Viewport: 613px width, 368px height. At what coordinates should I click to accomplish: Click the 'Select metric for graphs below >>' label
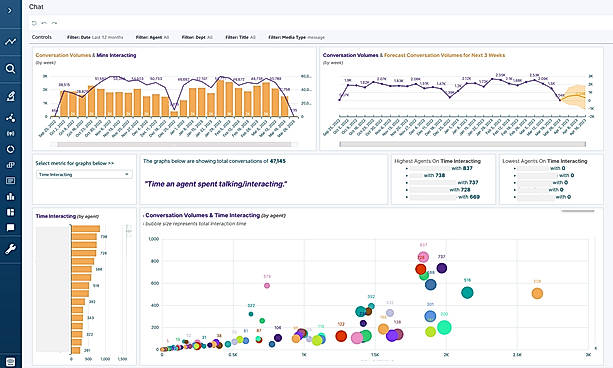[75, 163]
